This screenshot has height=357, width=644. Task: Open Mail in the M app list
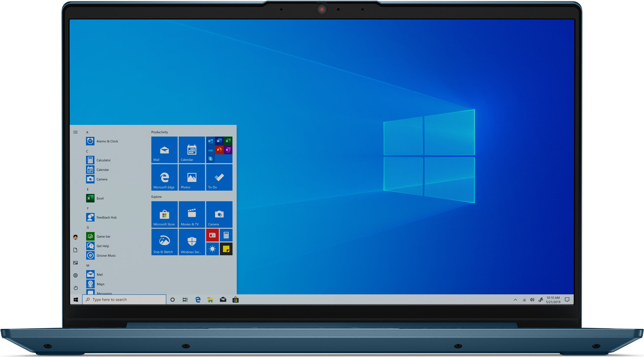95,275
